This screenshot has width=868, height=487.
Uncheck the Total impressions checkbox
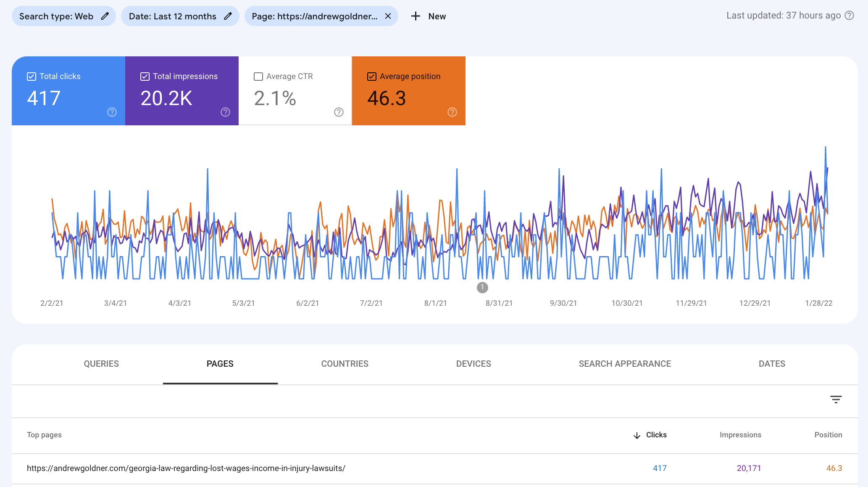145,77
